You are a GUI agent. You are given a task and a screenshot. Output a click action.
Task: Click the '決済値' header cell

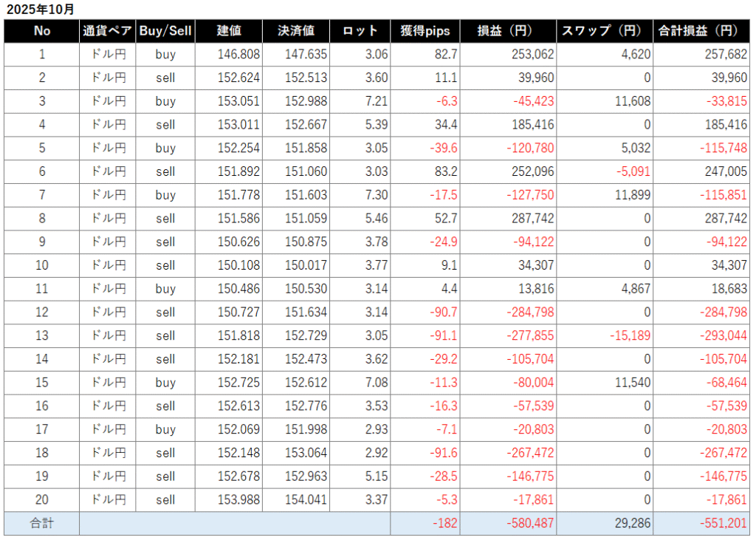pos(296,31)
